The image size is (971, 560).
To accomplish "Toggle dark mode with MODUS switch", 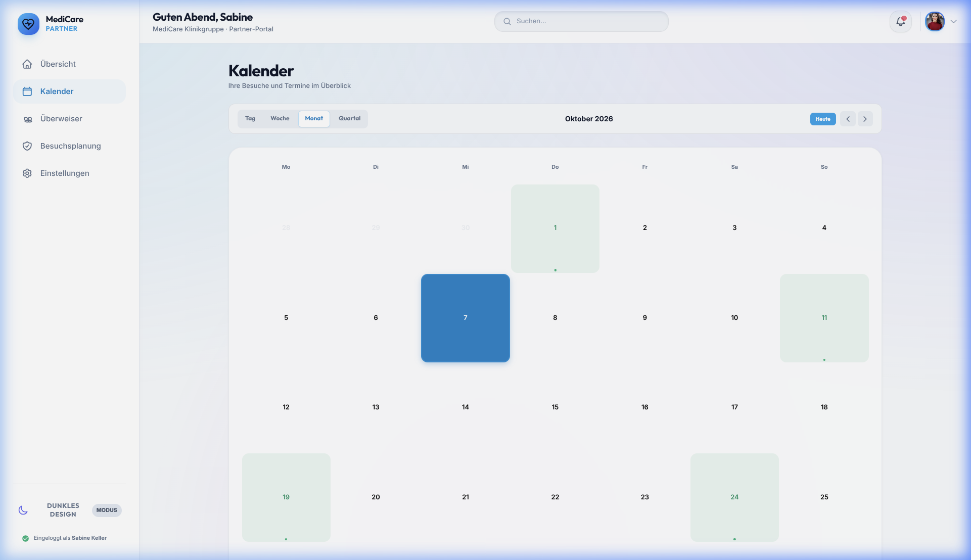I will tap(107, 510).
